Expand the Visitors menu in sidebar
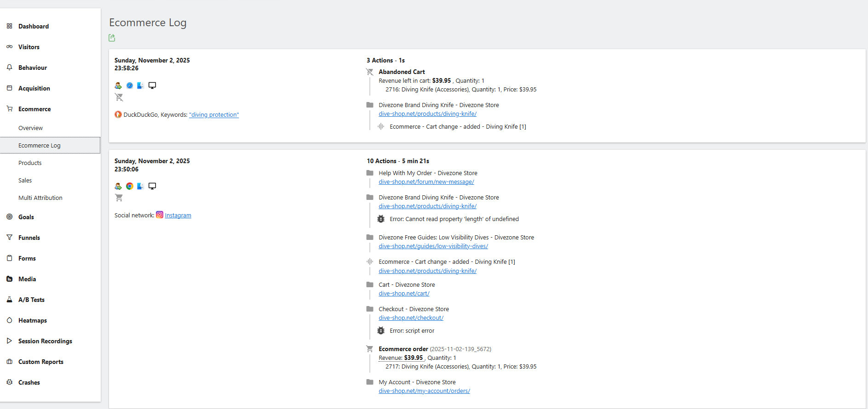 (x=29, y=47)
